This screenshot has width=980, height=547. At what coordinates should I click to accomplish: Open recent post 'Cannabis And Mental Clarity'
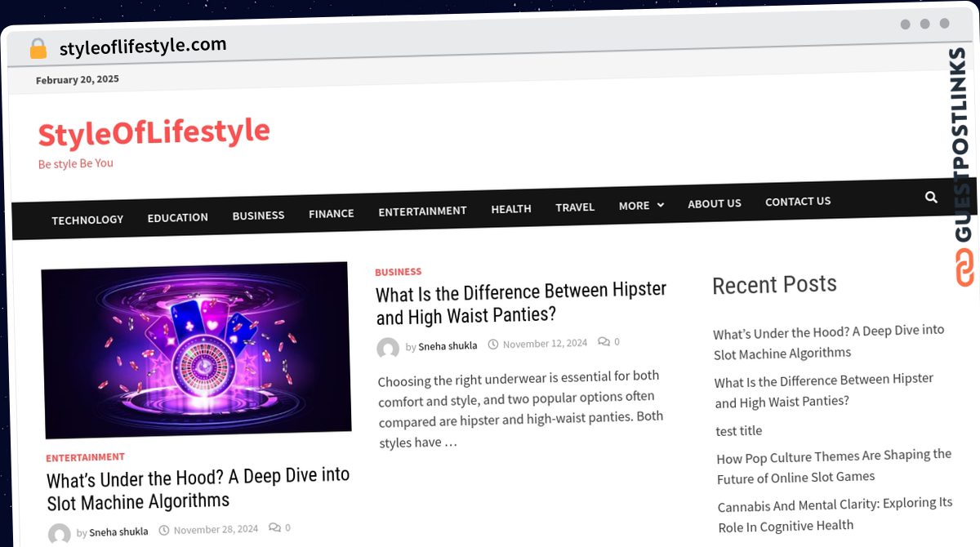click(x=835, y=515)
